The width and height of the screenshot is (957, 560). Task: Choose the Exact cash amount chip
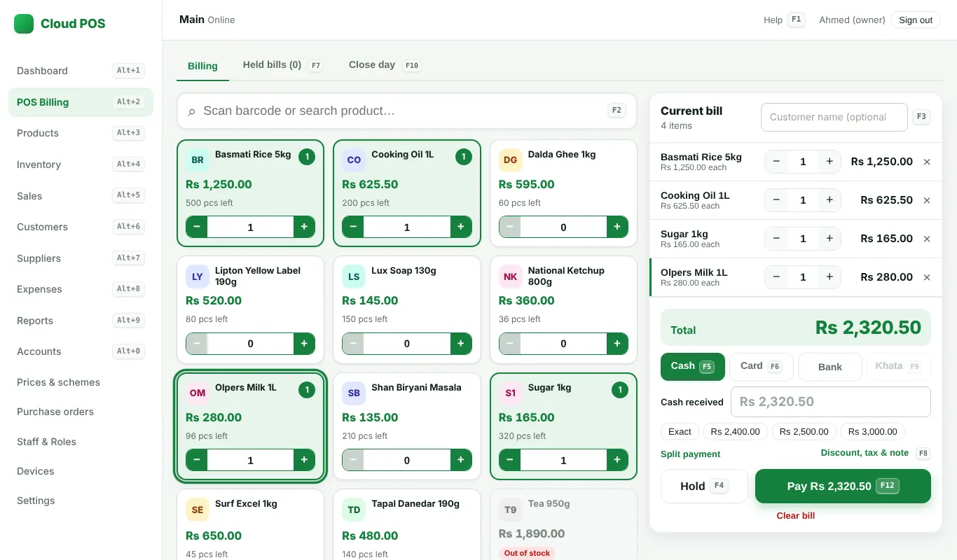pos(680,432)
